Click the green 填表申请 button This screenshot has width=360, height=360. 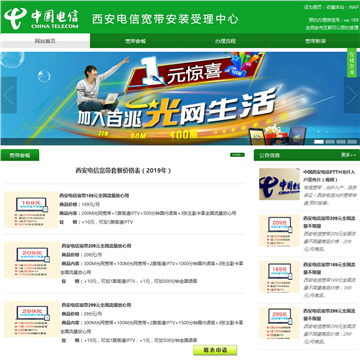[x=215, y=350]
